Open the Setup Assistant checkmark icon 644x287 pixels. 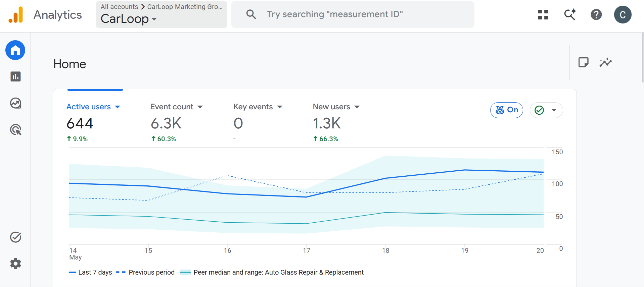(x=15, y=237)
